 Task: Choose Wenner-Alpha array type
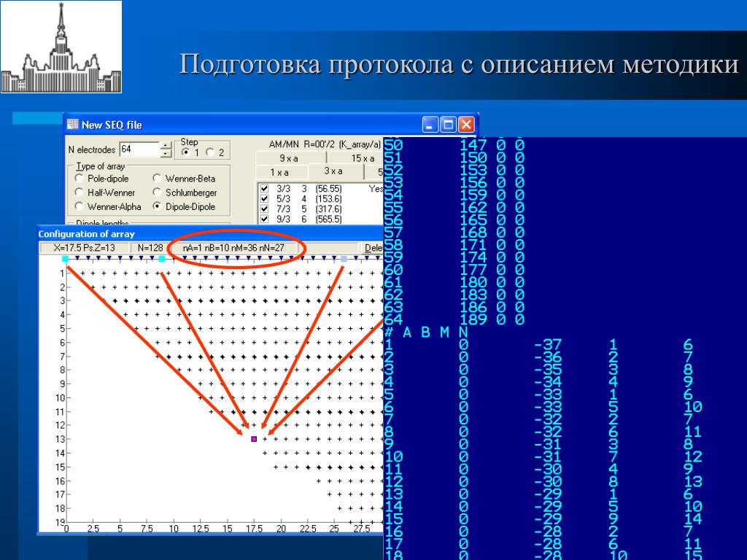[79, 206]
